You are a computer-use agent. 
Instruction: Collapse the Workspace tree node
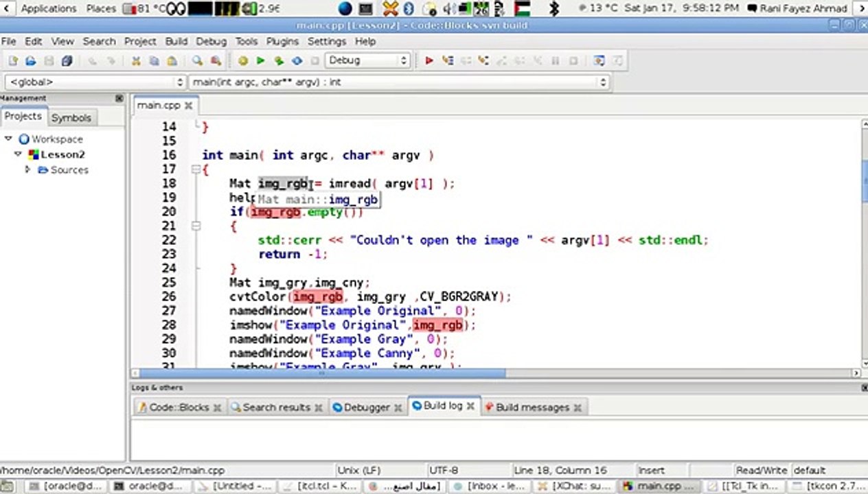(x=8, y=139)
